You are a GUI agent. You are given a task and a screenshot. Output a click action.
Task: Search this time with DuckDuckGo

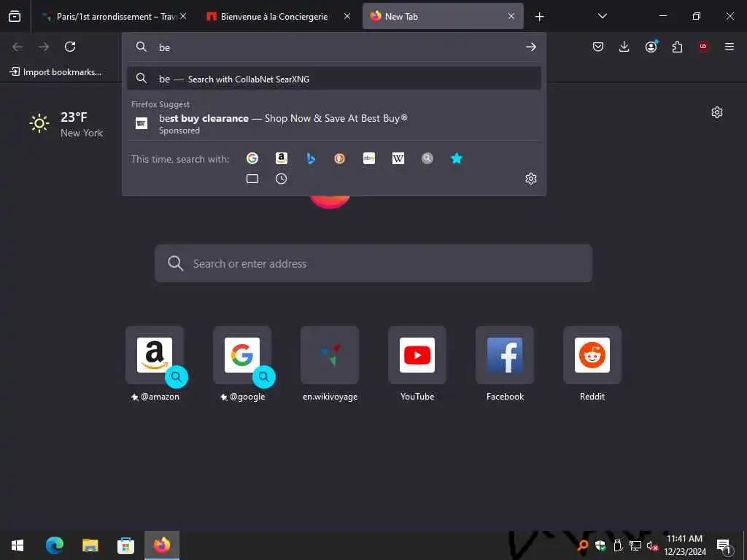coord(340,158)
